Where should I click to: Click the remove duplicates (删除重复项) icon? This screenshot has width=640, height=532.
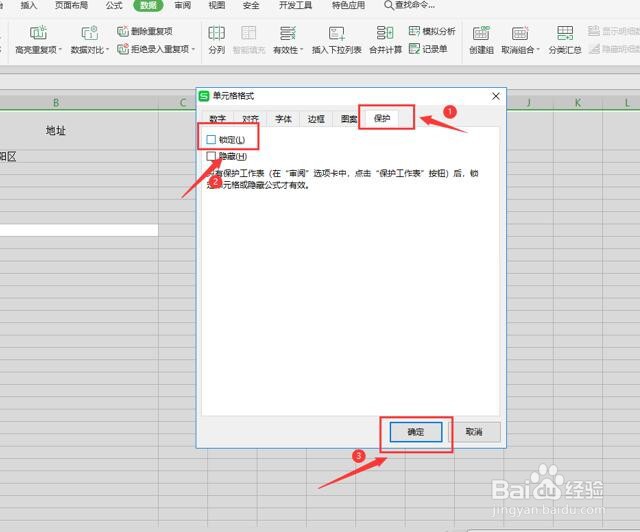pos(122,31)
